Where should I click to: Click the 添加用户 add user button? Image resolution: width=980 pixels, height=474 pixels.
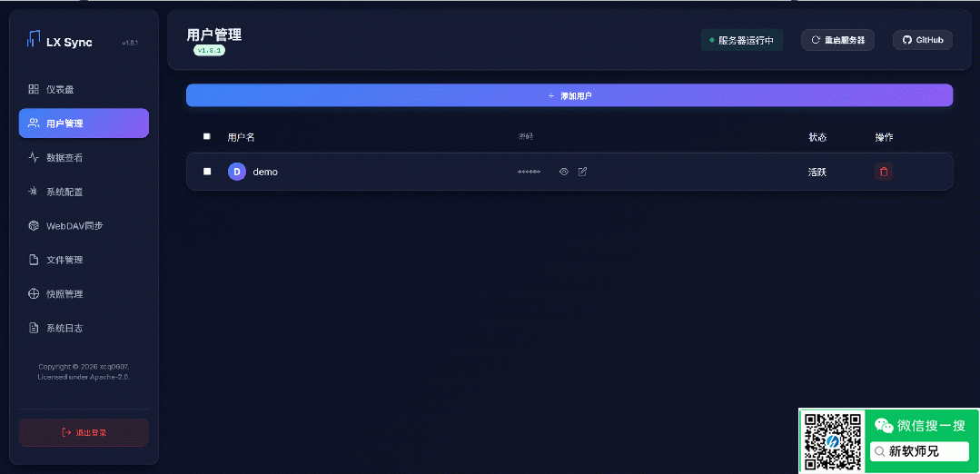(569, 95)
